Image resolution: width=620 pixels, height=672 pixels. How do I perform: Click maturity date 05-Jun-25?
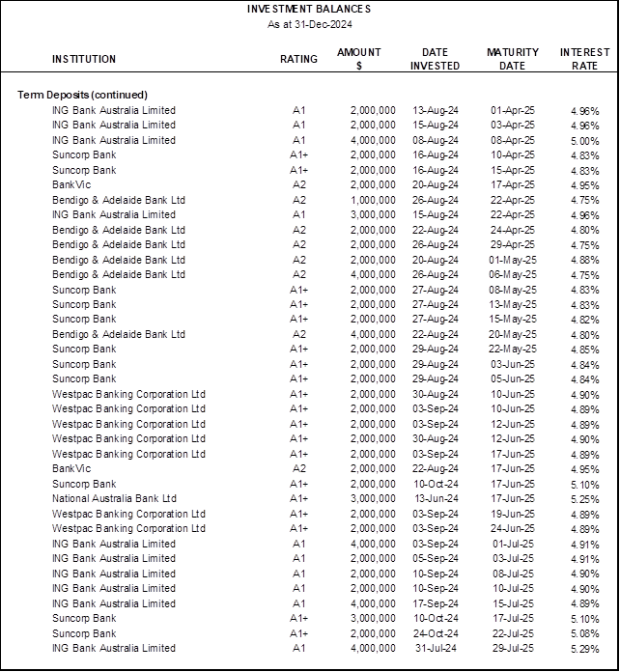(x=513, y=379)
